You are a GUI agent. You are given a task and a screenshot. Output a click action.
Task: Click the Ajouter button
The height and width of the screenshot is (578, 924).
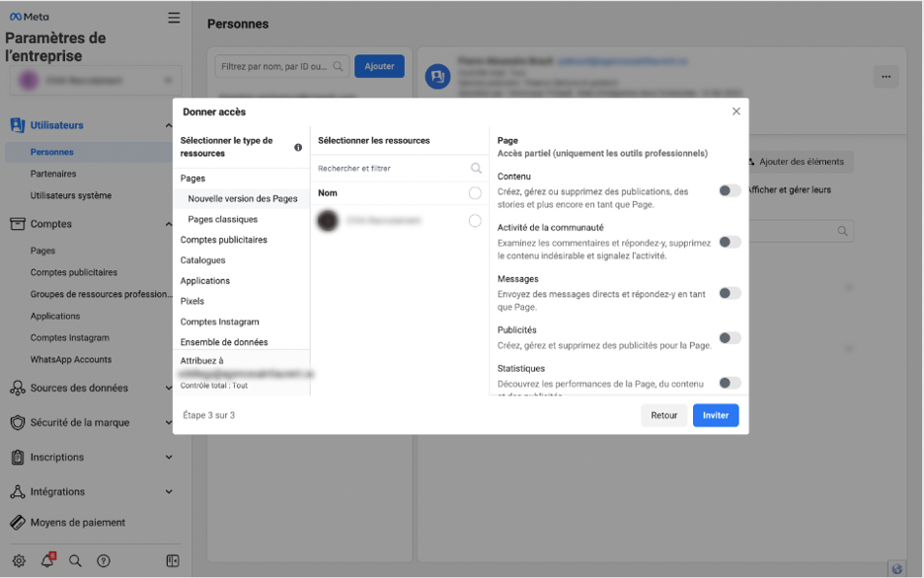[x=379, y=66]
